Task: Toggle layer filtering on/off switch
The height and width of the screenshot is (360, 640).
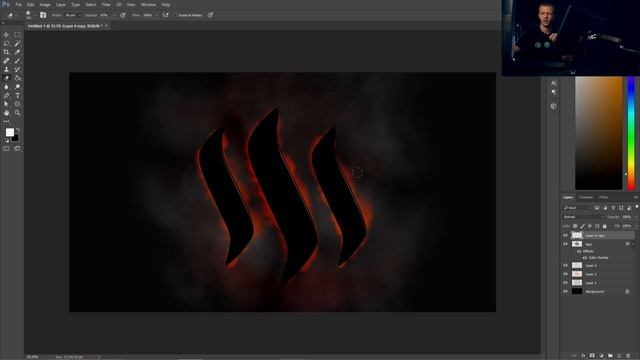Action: point(637,207)
